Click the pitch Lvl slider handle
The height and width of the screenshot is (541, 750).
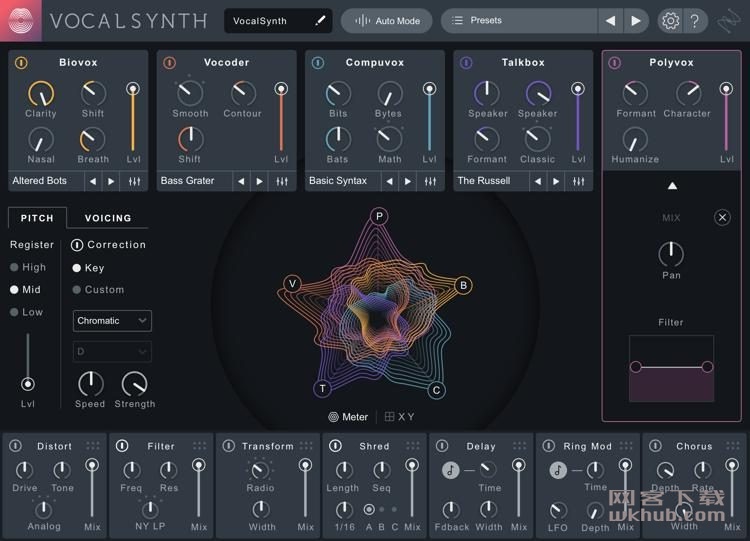(x=28, y=384)
